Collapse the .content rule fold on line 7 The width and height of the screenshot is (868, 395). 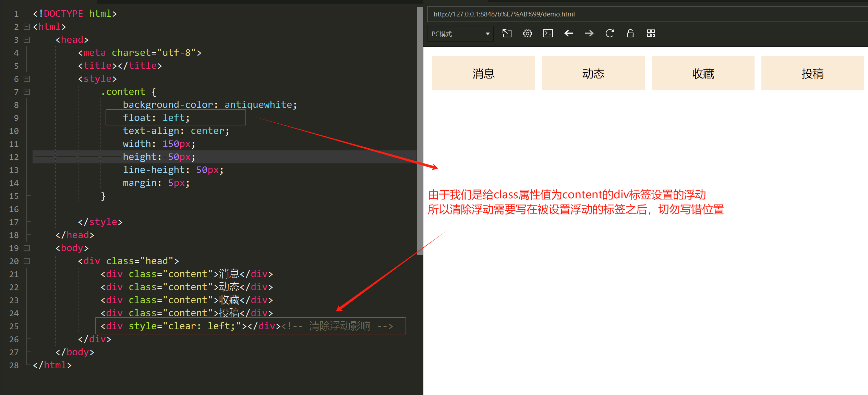coord(27,92)
